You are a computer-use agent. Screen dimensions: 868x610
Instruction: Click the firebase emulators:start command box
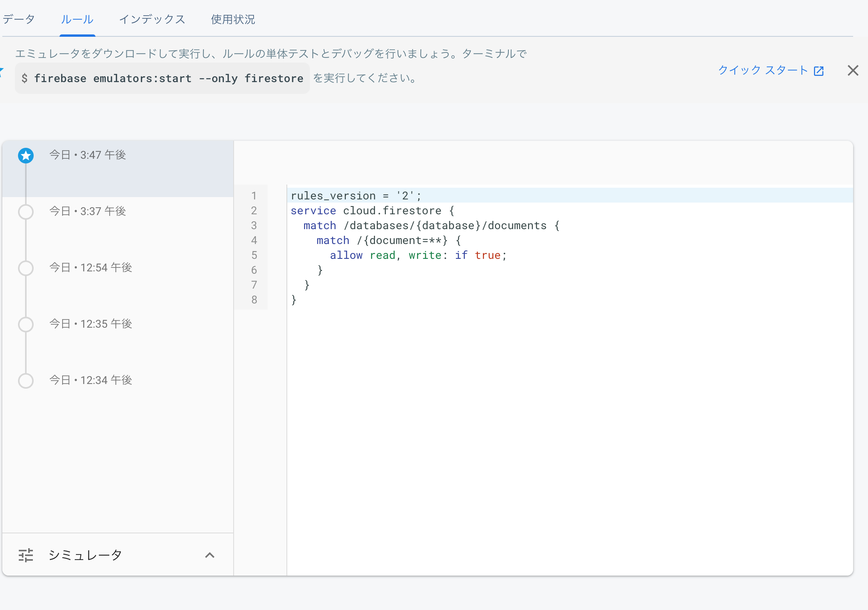[x=162, y=78]
